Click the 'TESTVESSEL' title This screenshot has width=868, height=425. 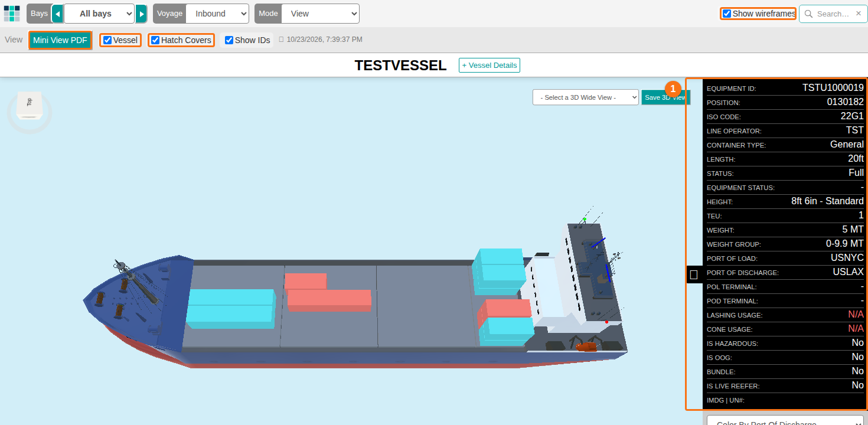point(400,66)
